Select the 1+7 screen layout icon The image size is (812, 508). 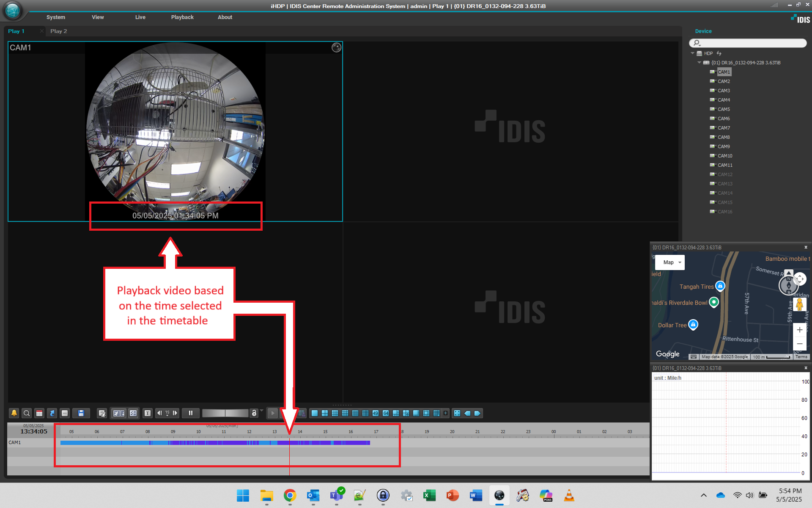click(406, 413)
